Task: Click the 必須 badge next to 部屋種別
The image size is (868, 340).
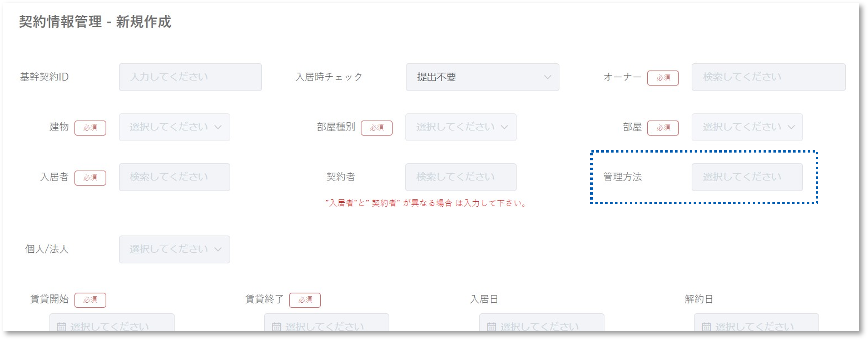Action: (377, 128)
